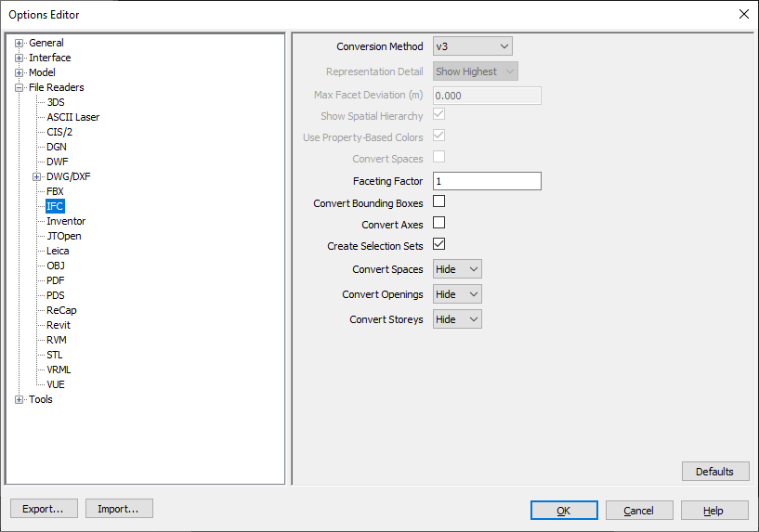
Task: Open Help for this dialog
Action: point(714,511)
